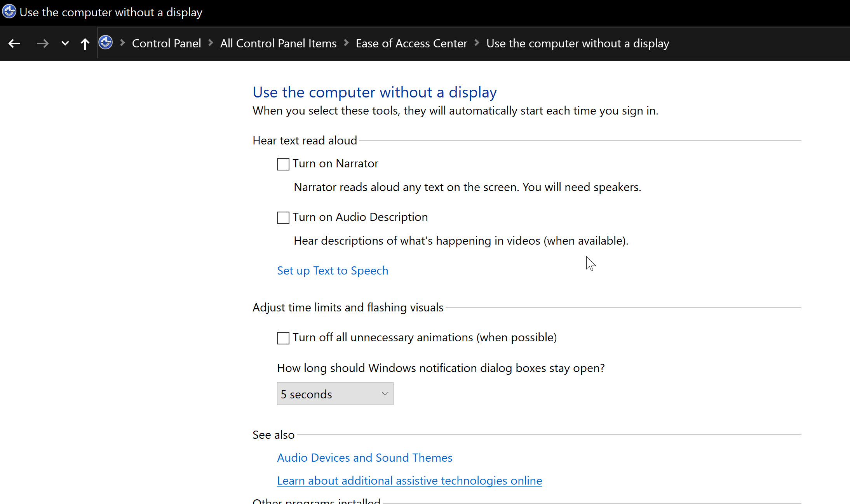Image resolution: width=850 pixels, height=504 pixels.
Task: Open Set up Text to Speech link
Action: [x=333, y=271]
